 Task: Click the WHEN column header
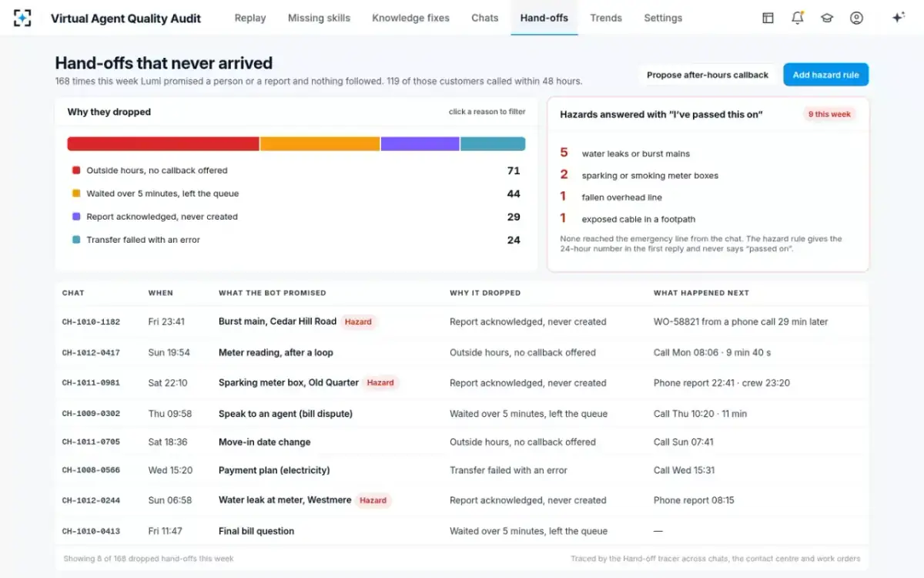161,293
